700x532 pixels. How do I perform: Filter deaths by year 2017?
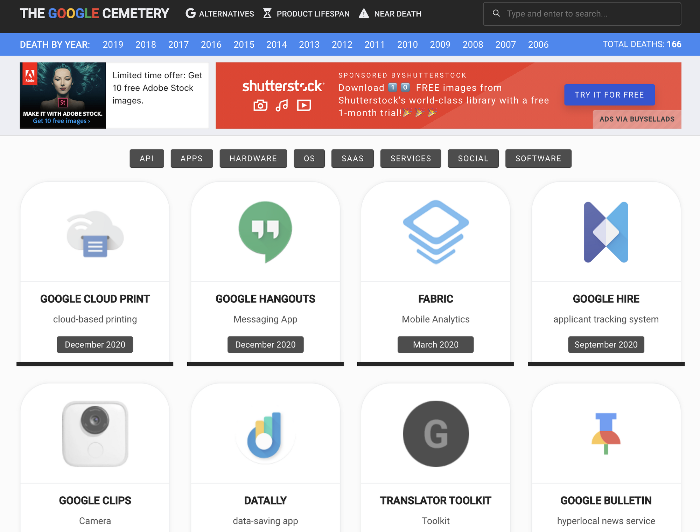point(178,45)
